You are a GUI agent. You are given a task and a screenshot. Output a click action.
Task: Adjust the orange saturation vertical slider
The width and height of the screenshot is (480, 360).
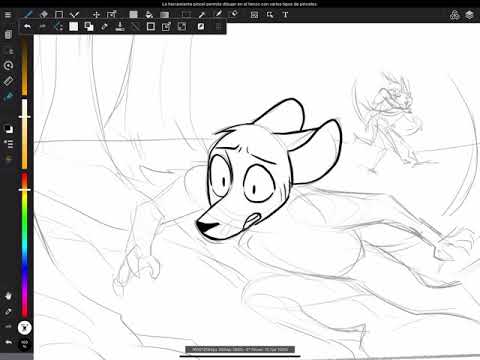[x=24, y=66]
